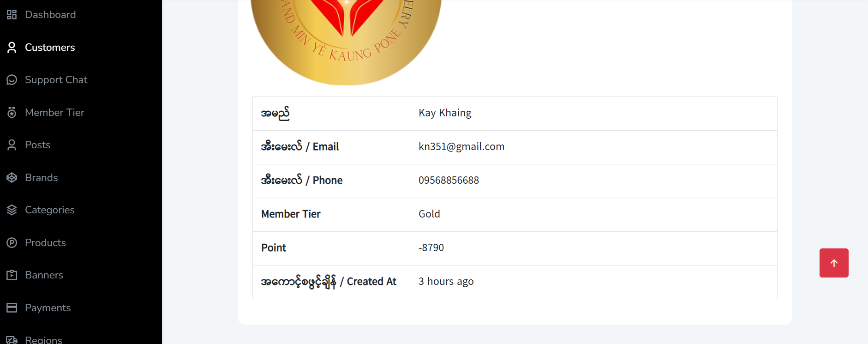Image resolution: width=868 pixels, height=344 pixels.
Task: Click the Customers person icon
Action: tap(12, 48)
